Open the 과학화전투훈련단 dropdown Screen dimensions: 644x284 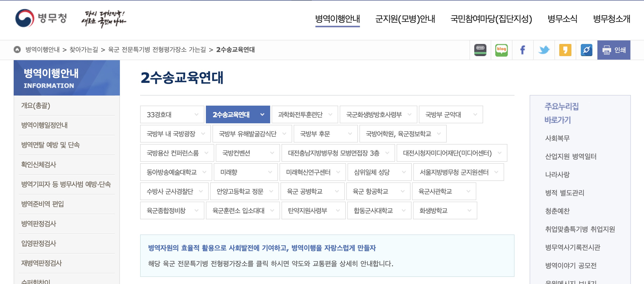[304, 114]
